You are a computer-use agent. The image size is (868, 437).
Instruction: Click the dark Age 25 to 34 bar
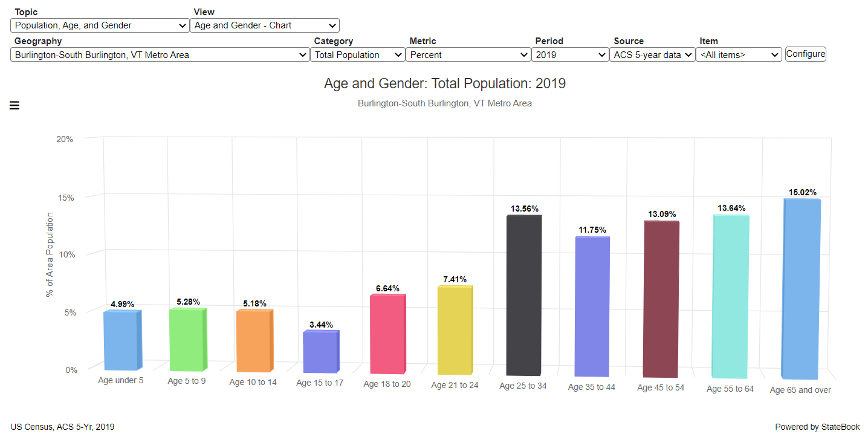523,296
